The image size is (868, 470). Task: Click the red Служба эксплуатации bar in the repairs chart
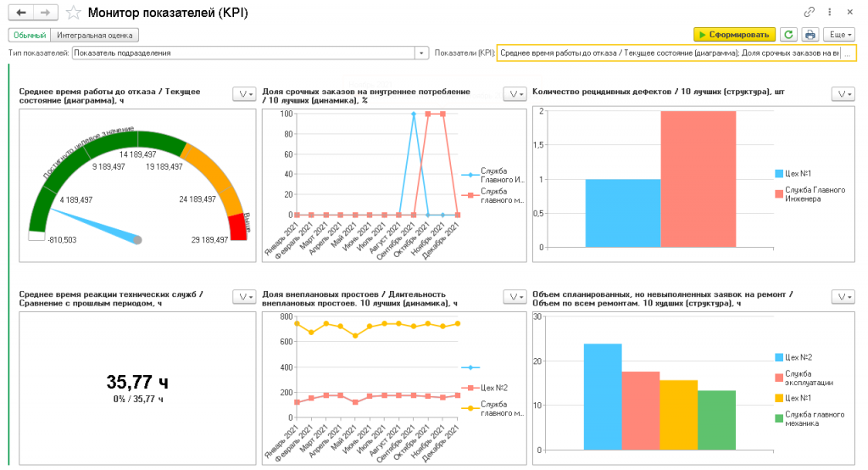[x=641, y=411]
